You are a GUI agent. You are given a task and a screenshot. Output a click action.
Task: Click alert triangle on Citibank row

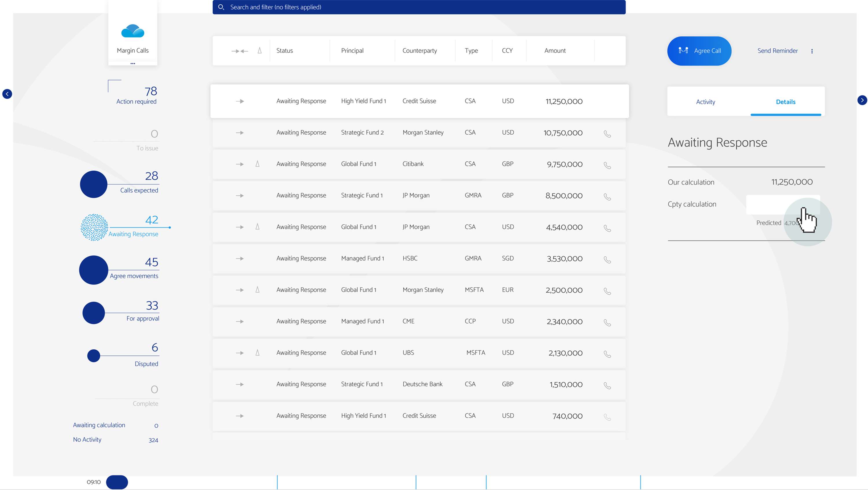coord(258,164)
